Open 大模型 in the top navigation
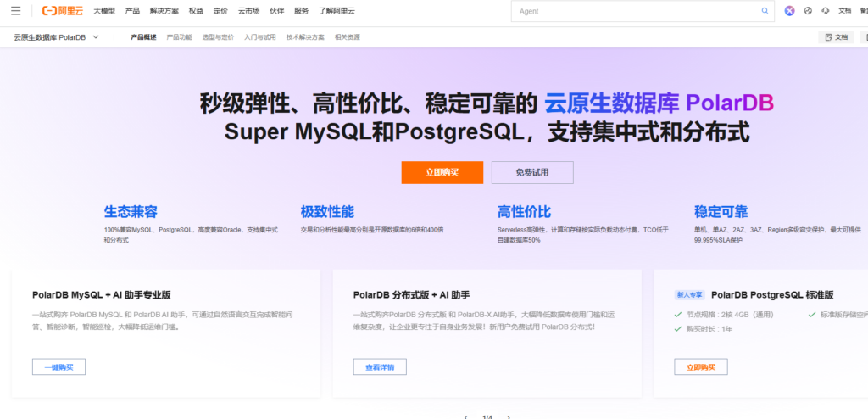 click(x=104, y=11)
